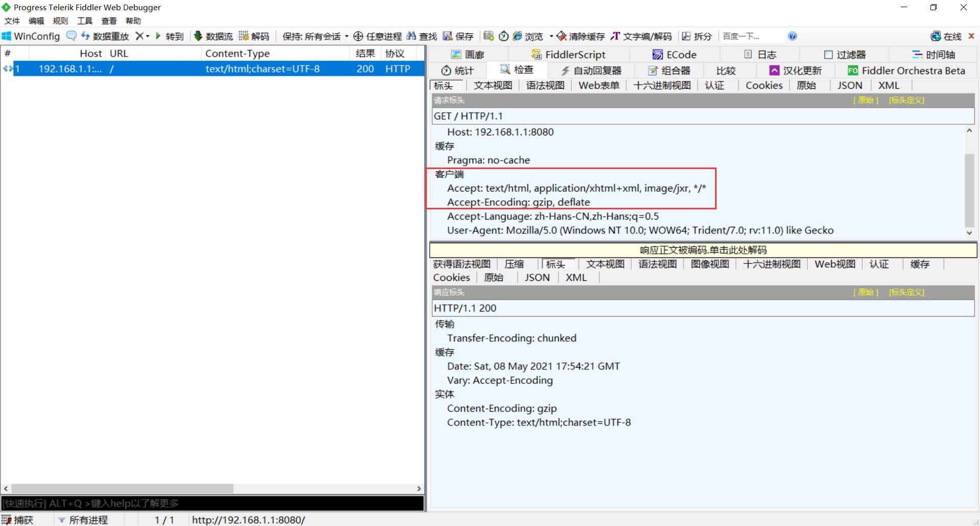The height and width of the screenshot is (526, 980).
Task: Click the 查找 binoculars find button
Action: (422, 36)
